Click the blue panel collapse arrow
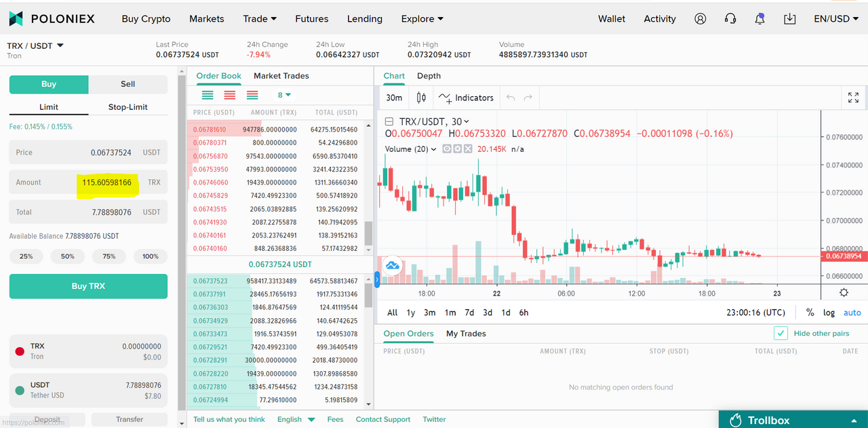Image resolution: width=868 pixels, height=428 pixels. click(376, 278)
